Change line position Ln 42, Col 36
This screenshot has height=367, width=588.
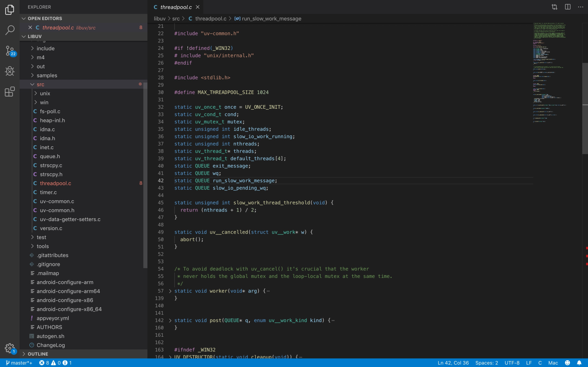[453, 363]
